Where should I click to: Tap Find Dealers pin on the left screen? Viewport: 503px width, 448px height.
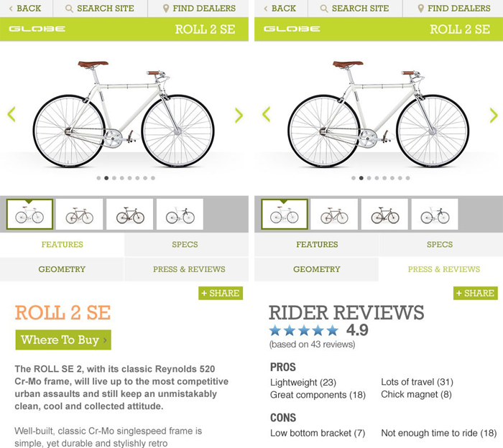click(167, 9)
